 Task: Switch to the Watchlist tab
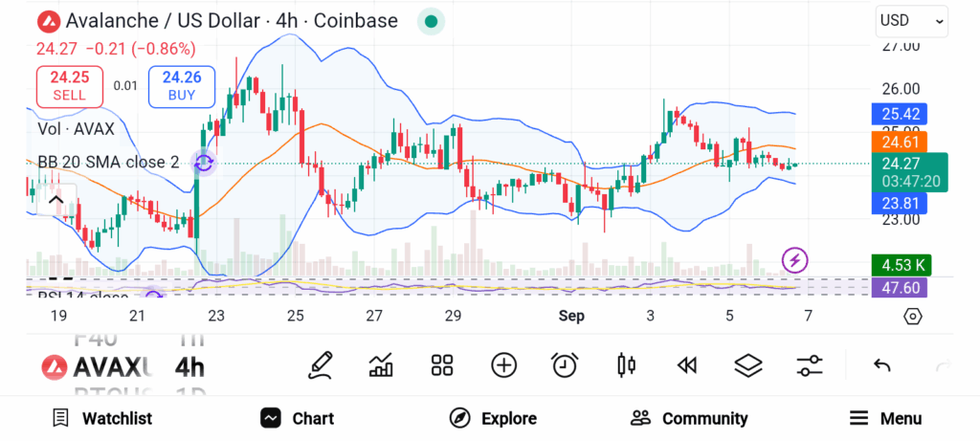pos(101,418)
